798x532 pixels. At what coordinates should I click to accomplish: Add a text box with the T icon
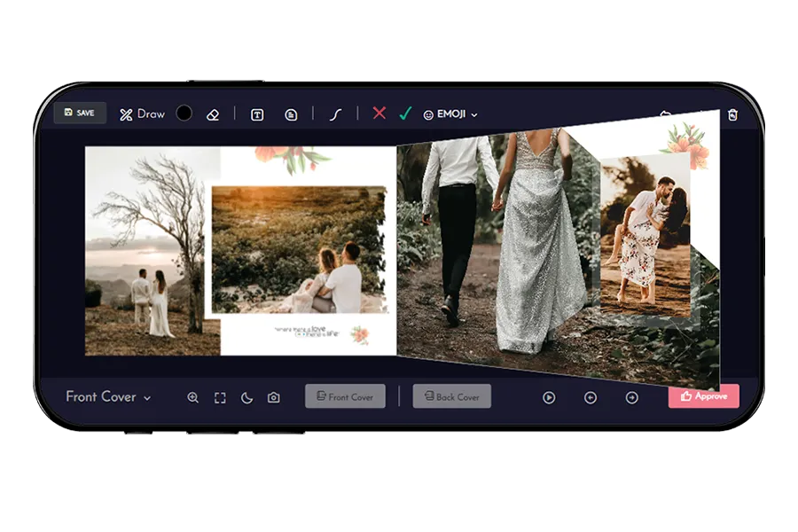(x=257, y=115)
